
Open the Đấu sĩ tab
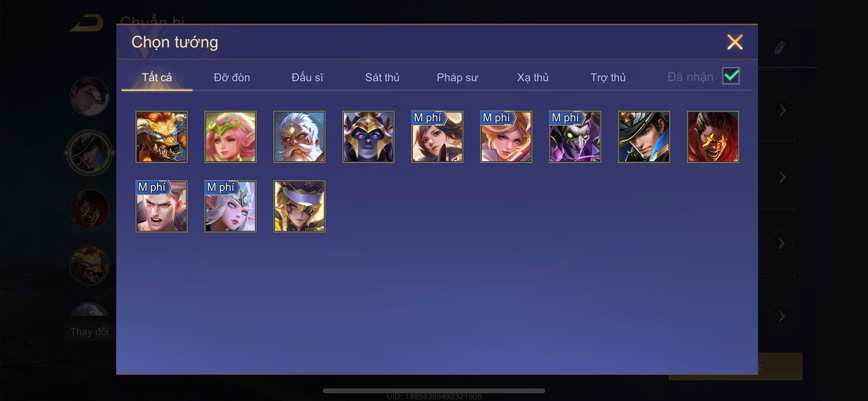coord(307,77)
